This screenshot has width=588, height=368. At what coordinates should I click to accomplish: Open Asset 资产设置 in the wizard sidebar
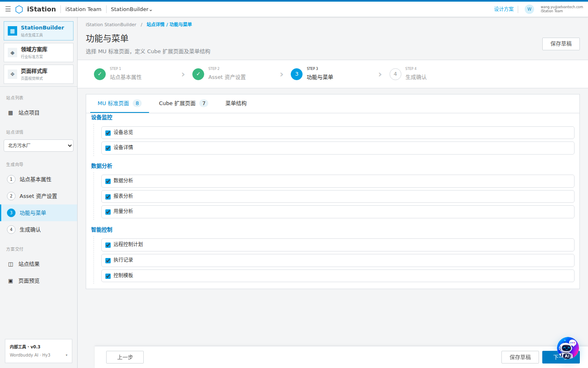[x=38, y=196]
